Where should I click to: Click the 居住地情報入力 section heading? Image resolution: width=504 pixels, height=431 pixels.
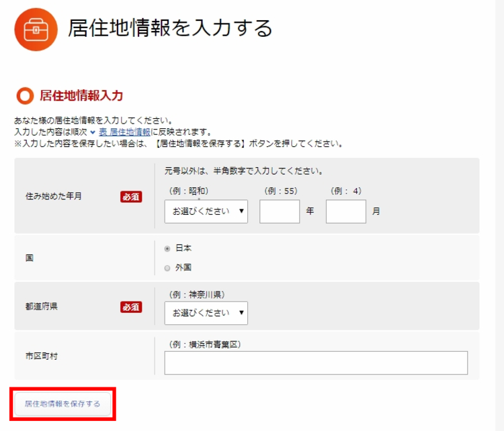click(81, 96)
